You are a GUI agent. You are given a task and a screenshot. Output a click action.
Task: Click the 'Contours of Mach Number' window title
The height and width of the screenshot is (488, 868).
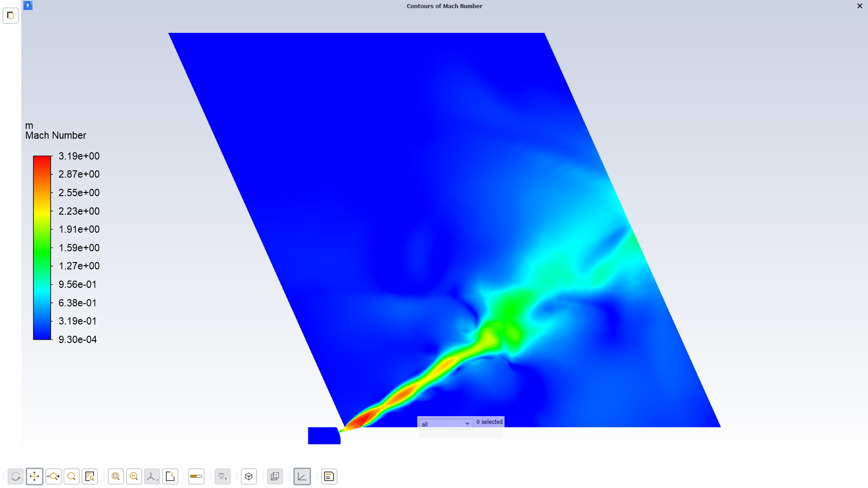(x=444, y=6)
